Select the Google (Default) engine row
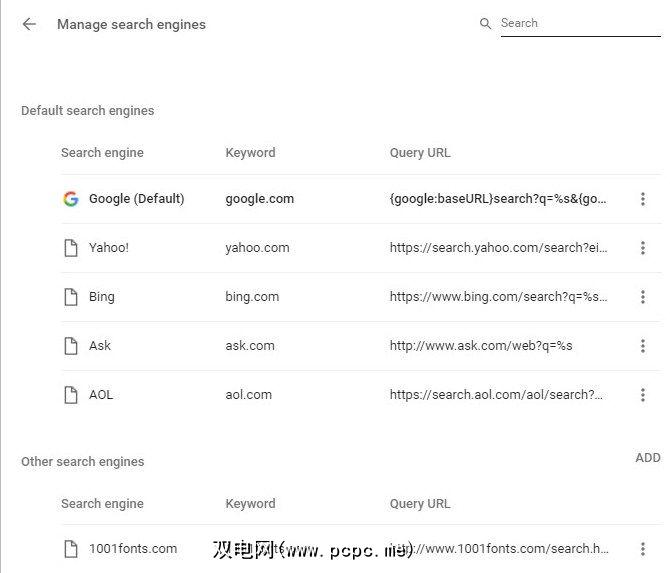Image resolution: width=670 pixels, height=573 pixels. [136, 199]
